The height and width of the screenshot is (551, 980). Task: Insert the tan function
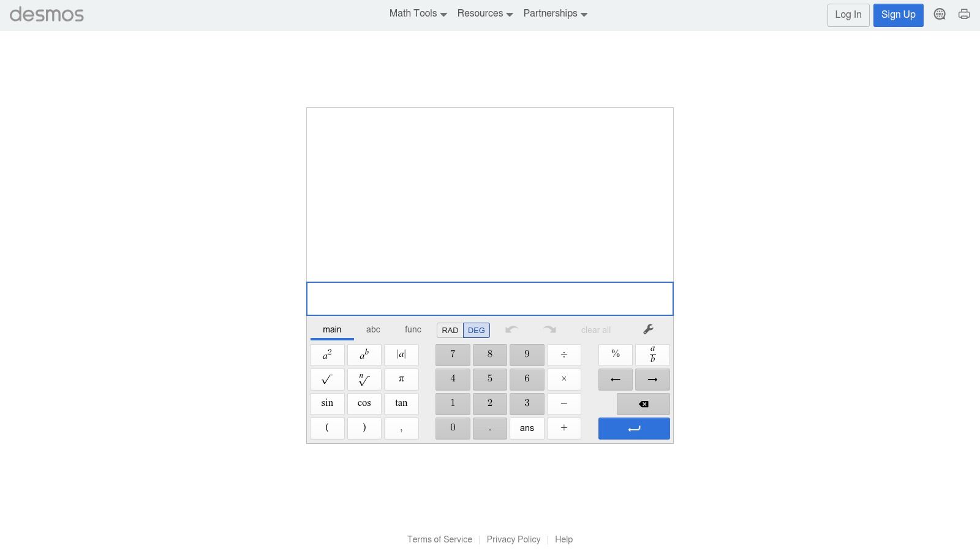point(401,404)
